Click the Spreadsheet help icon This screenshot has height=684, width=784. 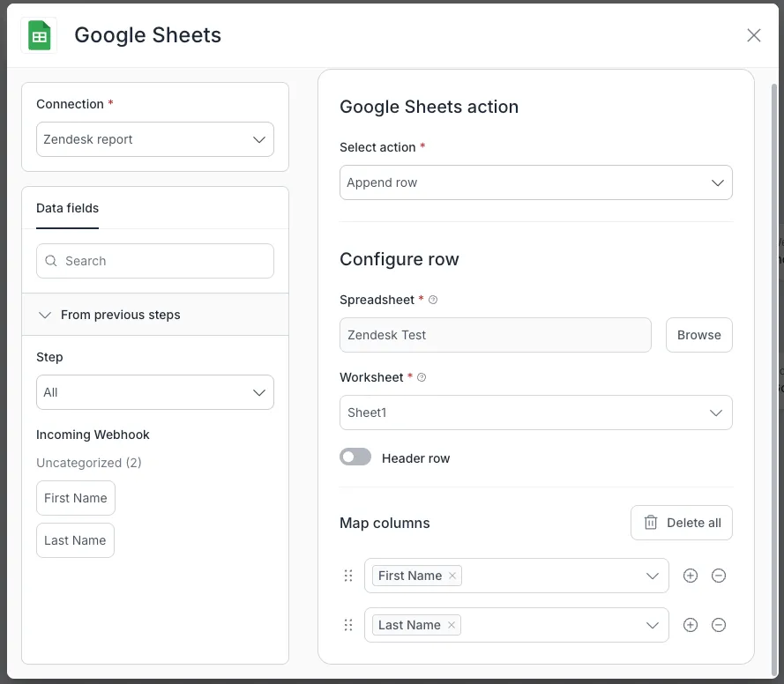coord(433,300)
